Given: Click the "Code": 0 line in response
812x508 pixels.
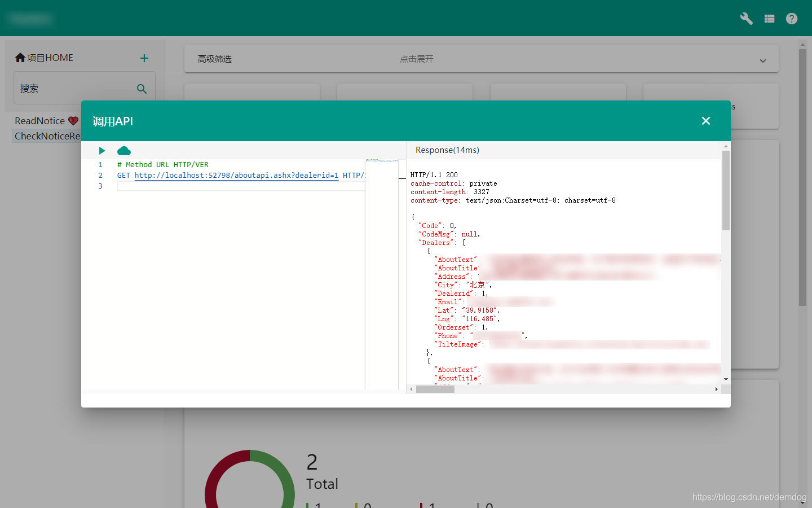Looking at the screenshot, I should point(437,226).
